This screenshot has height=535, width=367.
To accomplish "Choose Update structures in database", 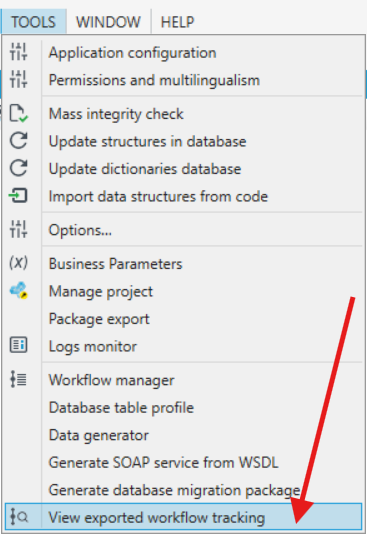I will (184, 141).
